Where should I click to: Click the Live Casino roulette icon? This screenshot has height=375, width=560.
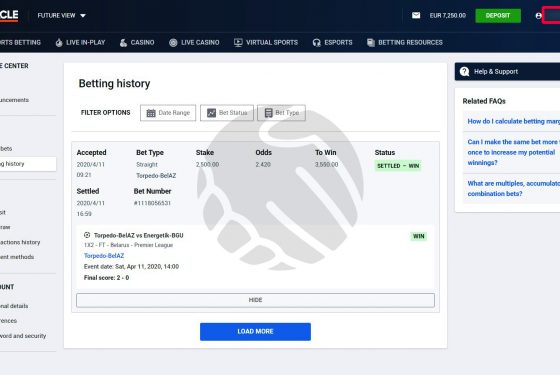[173, 42]
